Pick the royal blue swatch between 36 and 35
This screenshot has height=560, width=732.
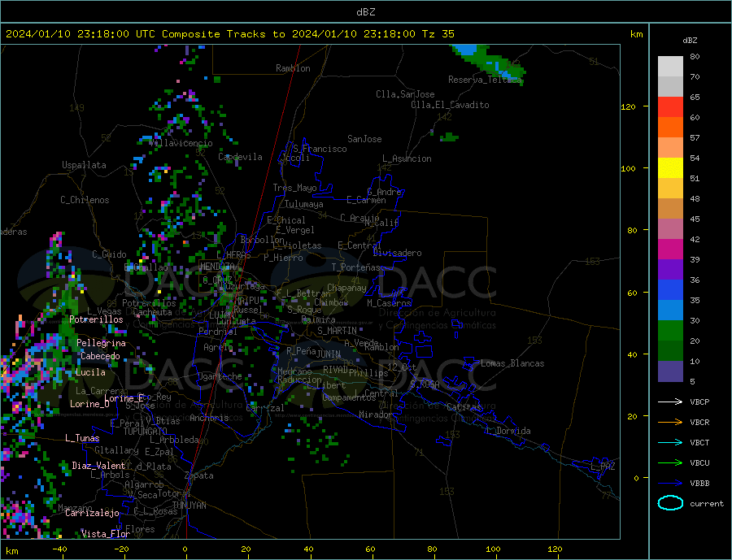coord(670,290)
